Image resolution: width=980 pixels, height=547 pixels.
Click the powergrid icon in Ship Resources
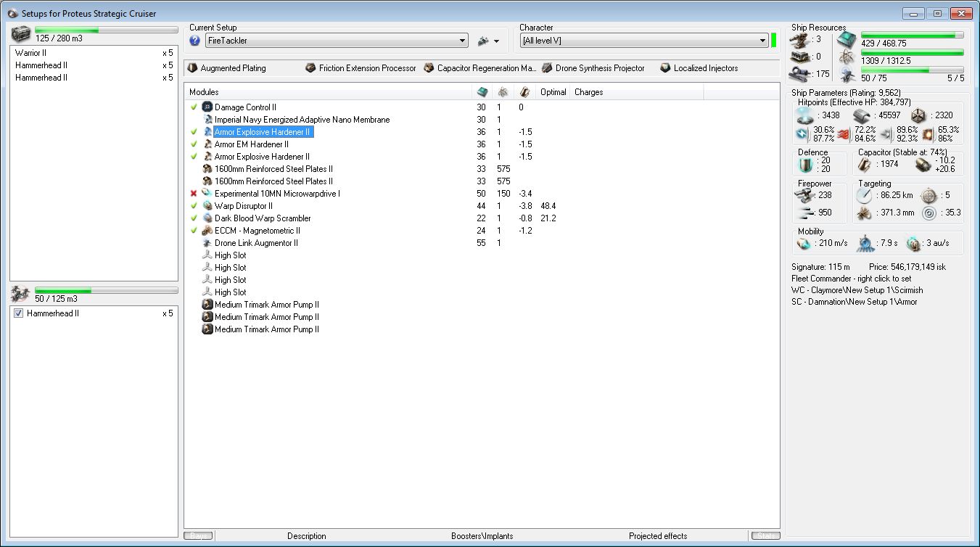tap(846, 57)
